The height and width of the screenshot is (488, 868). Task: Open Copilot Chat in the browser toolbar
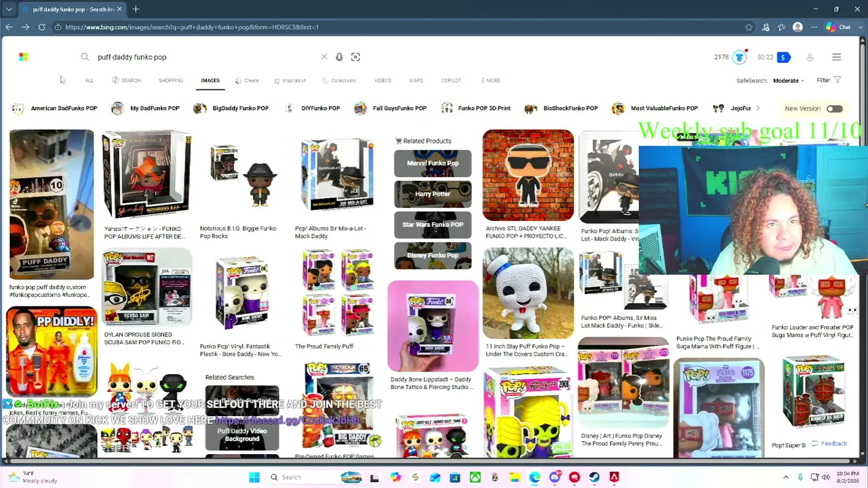[x=838, y=27]
